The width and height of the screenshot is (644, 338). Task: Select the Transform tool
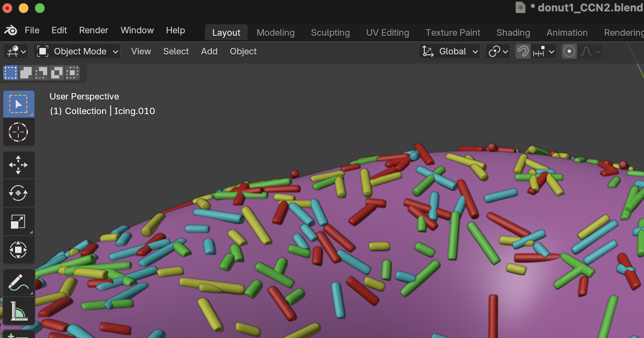(x=19, y=250)
